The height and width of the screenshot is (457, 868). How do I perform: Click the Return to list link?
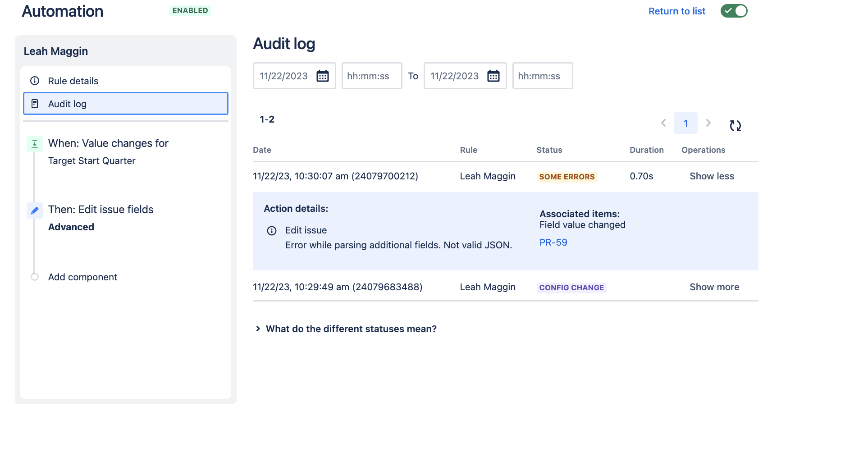click(x=677, y=11)
